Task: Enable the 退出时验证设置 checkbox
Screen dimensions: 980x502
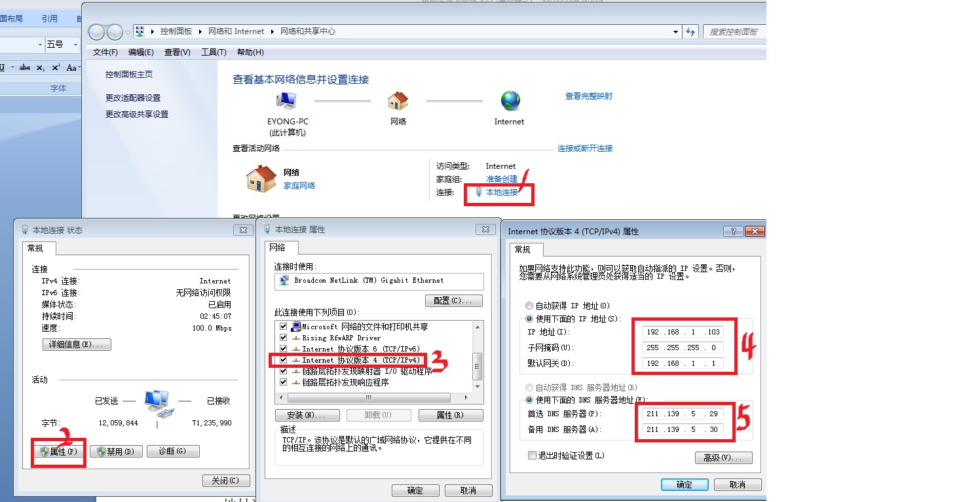Action: [531, 455]
